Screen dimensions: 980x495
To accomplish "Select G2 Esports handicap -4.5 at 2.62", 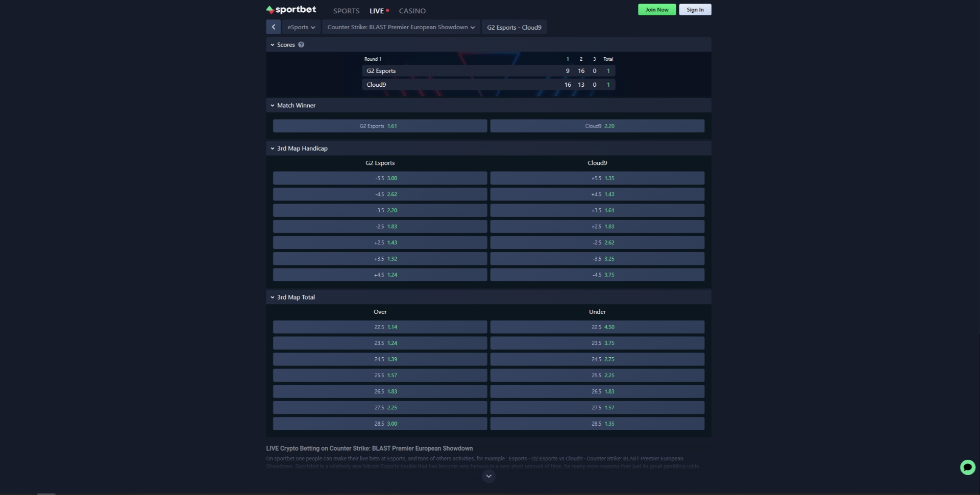I will (380, 194).
